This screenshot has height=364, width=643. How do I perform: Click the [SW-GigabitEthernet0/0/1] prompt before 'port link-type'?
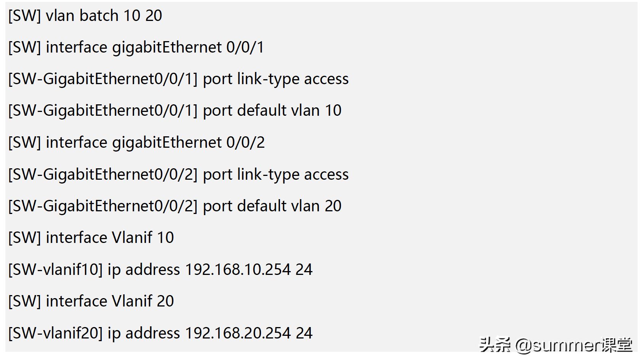[103, 79]
